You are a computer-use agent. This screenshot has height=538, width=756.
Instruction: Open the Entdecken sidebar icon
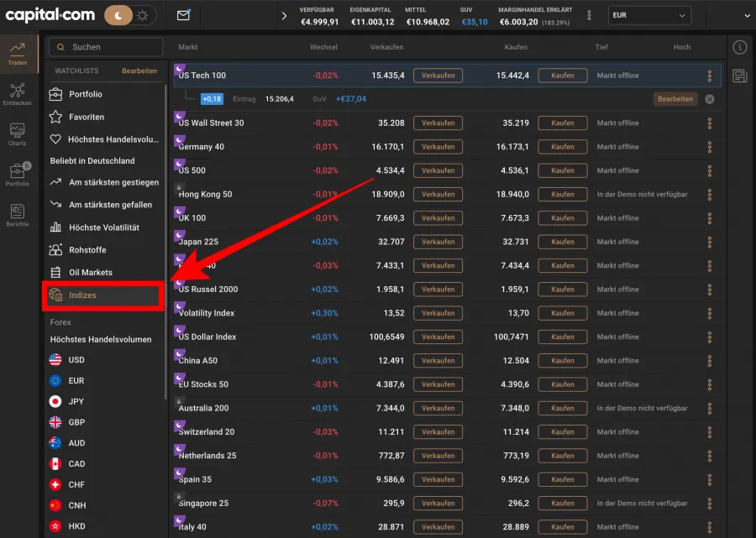(17, 94)
